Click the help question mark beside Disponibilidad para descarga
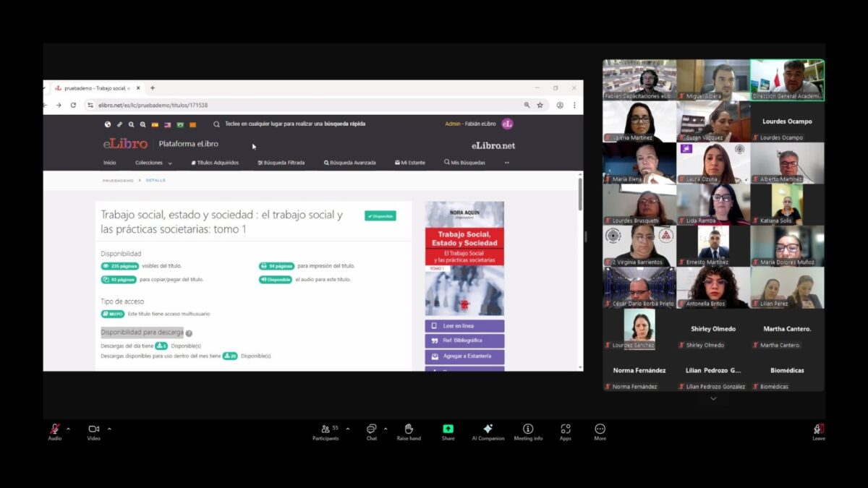The image size is (868, 488). [189, 333]
